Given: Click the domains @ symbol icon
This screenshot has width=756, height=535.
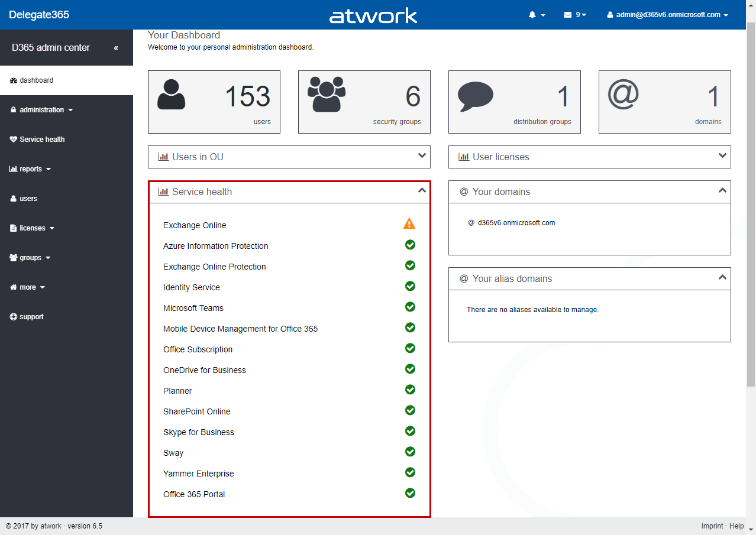Looking at the screenshot, I should [623, 95].
